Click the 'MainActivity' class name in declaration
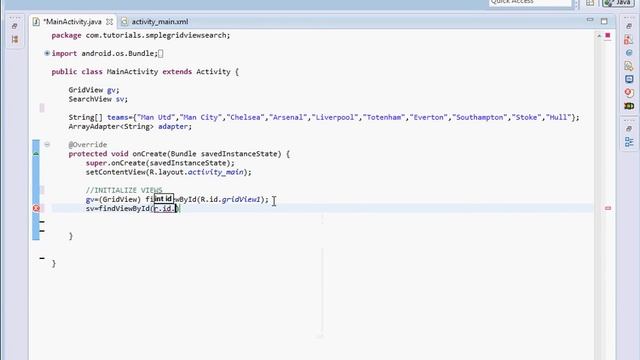Screen dimensions: 640x360 pos(132,72)
